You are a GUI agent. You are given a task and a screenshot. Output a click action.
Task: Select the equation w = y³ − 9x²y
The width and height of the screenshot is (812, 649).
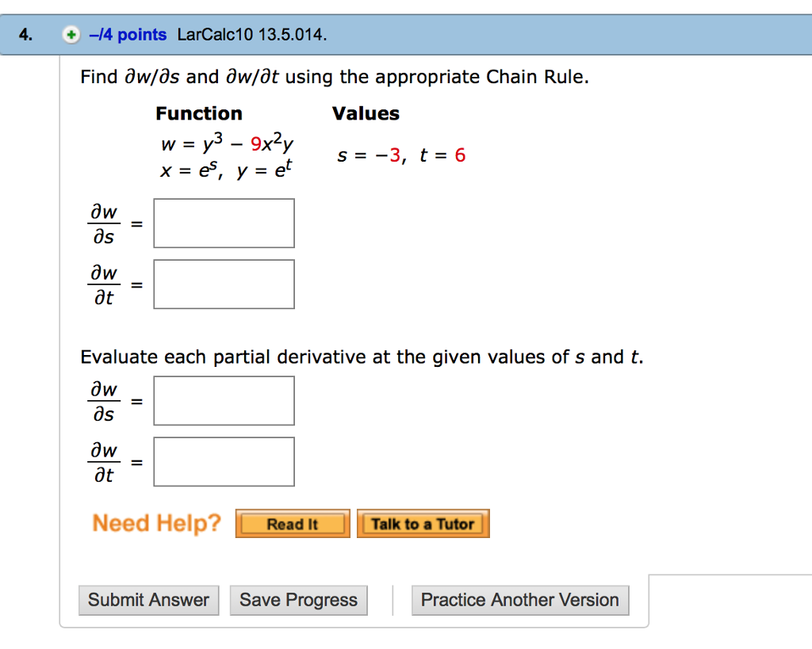(228, 143)
